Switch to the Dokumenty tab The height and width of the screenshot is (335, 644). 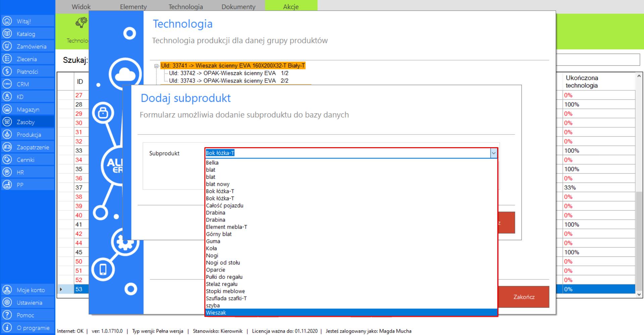point(238,7)
